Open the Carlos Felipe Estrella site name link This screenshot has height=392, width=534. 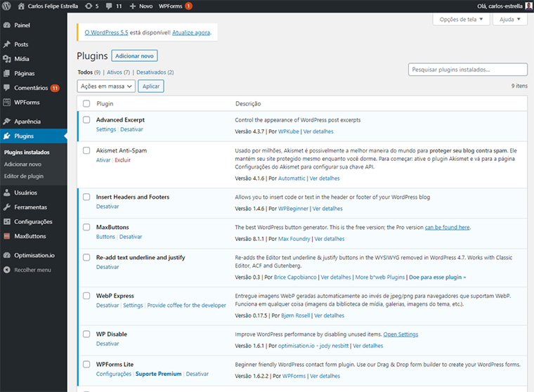coord(53,6)
